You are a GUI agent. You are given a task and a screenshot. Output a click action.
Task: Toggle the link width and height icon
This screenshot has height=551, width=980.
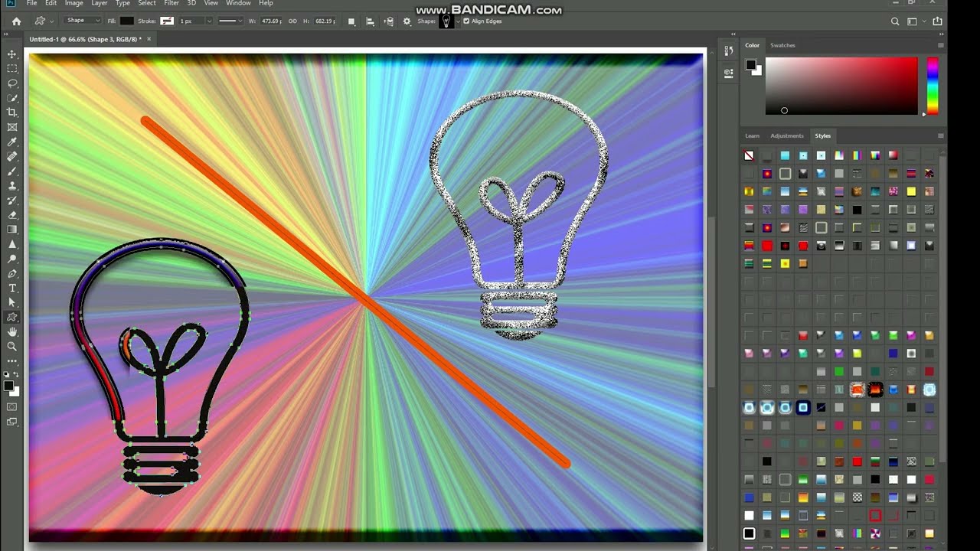pyautogui.click(x=292, y=21)
